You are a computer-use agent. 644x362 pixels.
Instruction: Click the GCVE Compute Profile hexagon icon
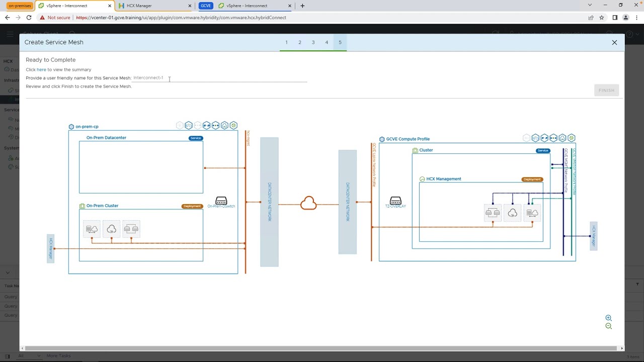[382, 139]
